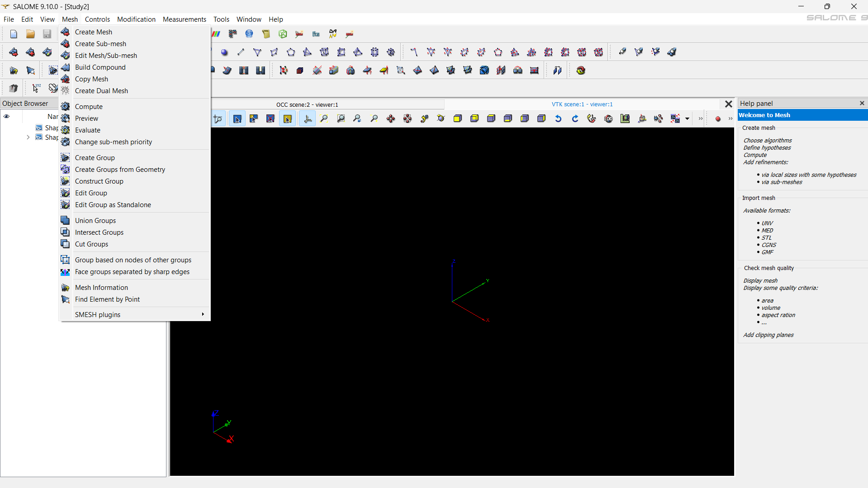Toggle the eye visibility column in Object Browser
The image size is (868, 488).
7,116
